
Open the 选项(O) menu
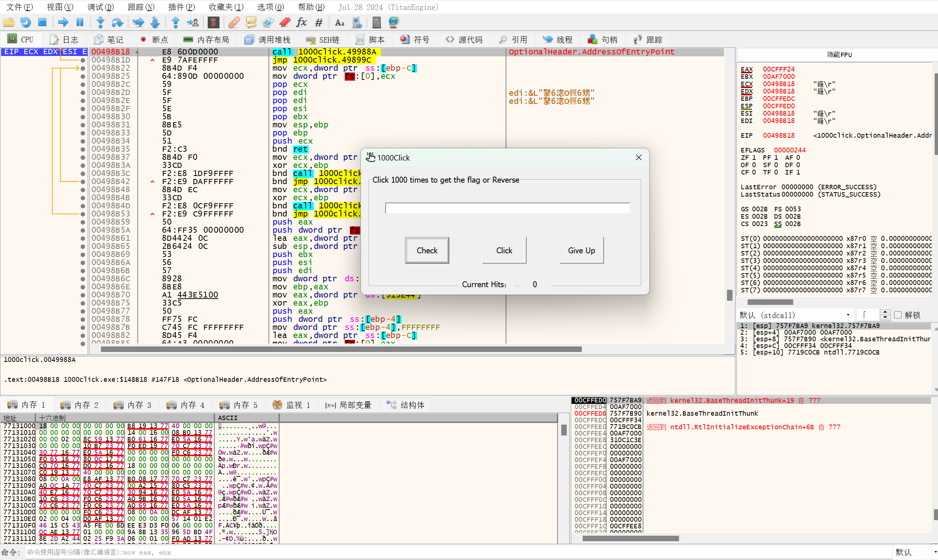point(270,7)
